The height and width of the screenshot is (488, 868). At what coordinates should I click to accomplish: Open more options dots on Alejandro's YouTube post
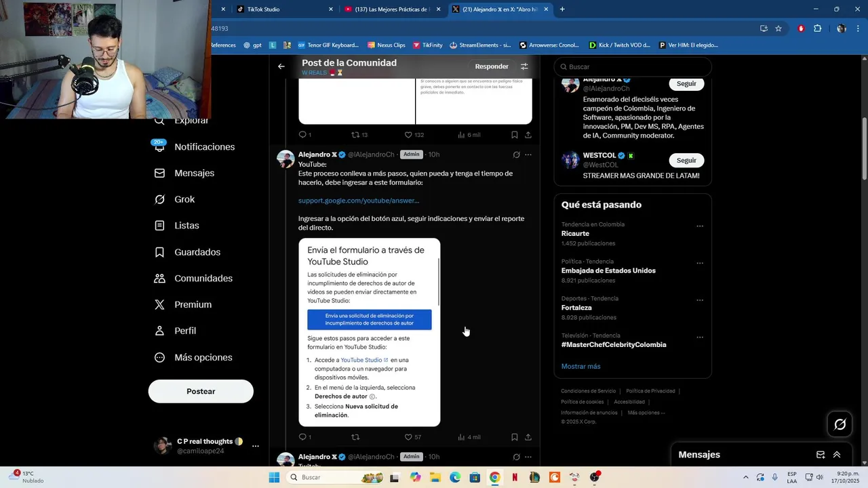pos(528,155)
